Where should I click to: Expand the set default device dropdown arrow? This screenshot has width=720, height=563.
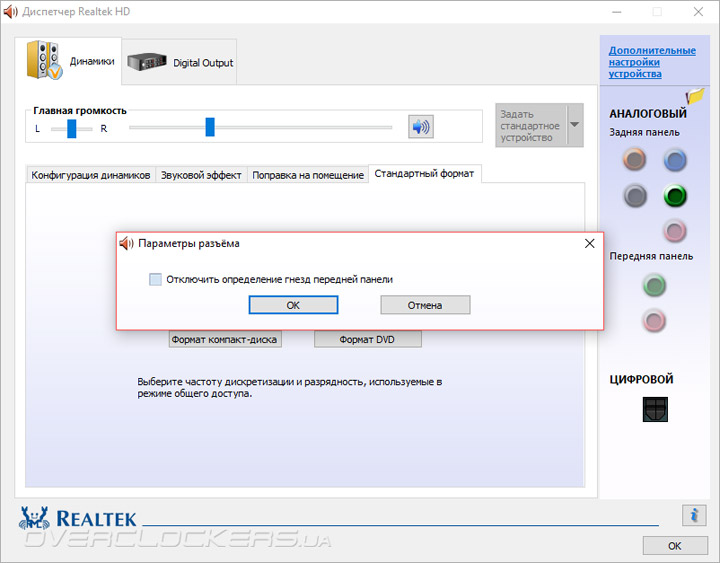tap(575, 125)
